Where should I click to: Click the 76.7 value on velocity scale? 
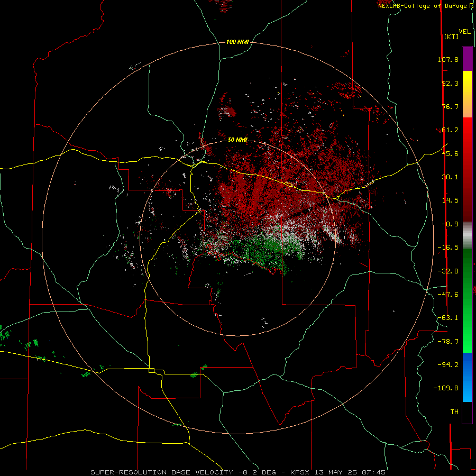(x=450, y=106)
